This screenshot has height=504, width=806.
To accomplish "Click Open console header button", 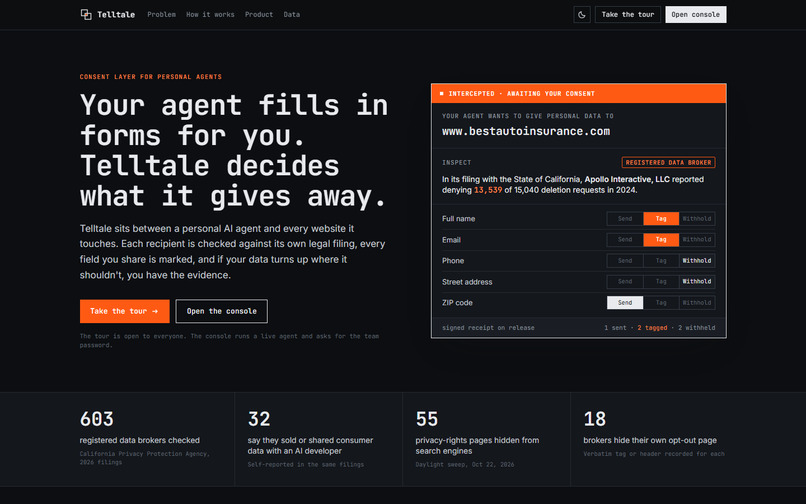I will pyautogui.click(x=695, y=14).
